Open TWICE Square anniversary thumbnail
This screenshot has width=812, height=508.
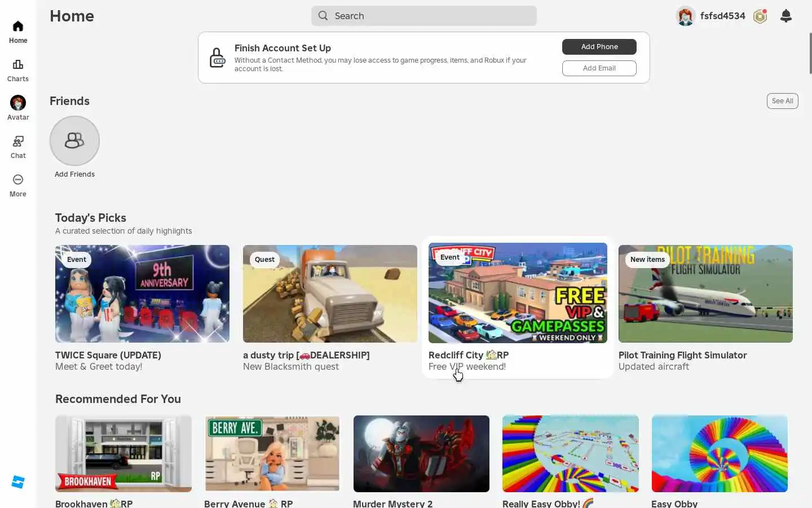pos(142,294)
